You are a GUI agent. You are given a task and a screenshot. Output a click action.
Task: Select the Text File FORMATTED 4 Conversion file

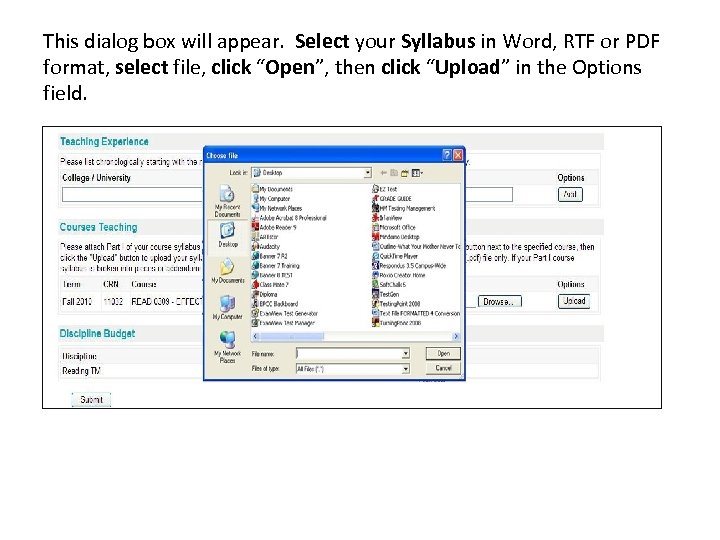416,314
